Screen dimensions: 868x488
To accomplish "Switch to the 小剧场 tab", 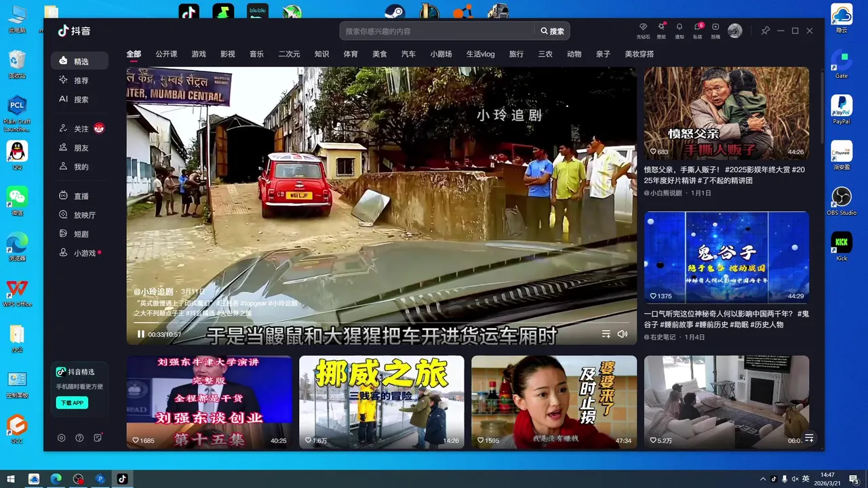I will 441,54.
